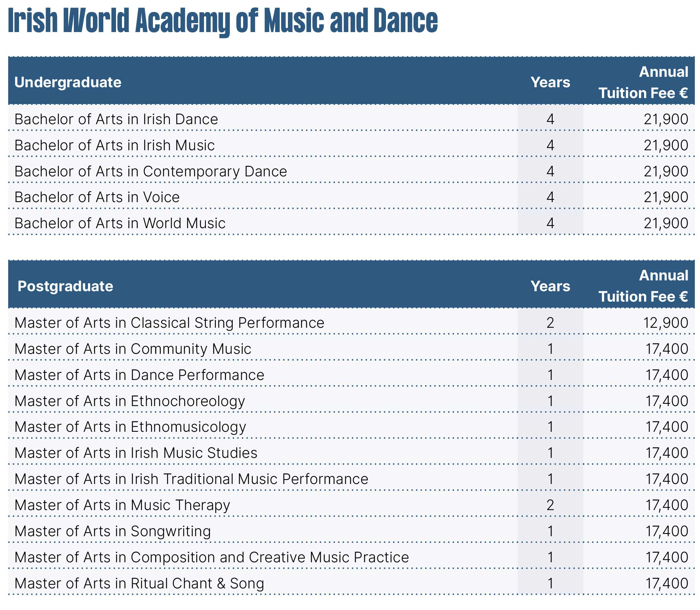The image size is (700, 610).
Task: Click the 17,400 fee for Irish Music Studies
Action: click(x=667, y=453)
